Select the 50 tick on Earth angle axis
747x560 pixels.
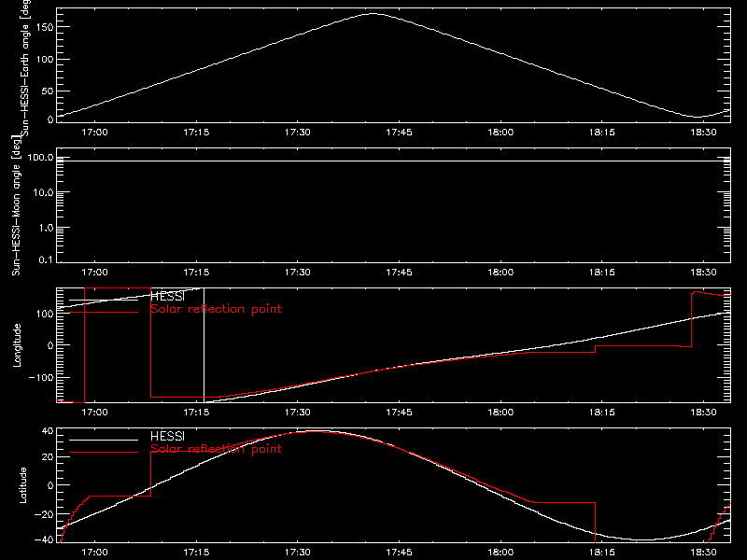[x=48, y=91]
